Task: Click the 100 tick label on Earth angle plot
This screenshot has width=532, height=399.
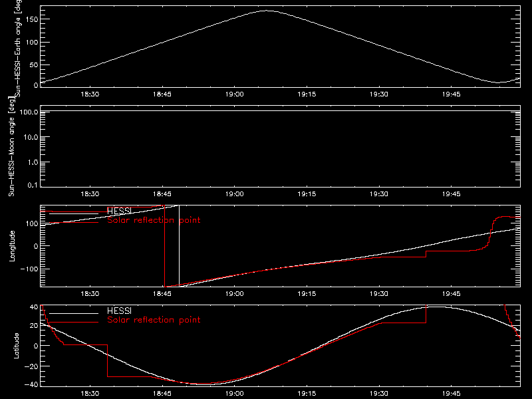Action: point(31,43)
